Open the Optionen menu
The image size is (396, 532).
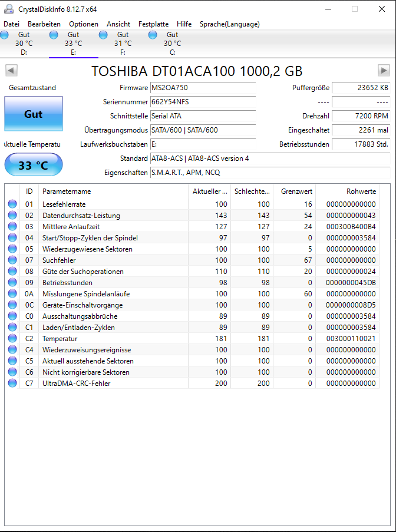84,24
